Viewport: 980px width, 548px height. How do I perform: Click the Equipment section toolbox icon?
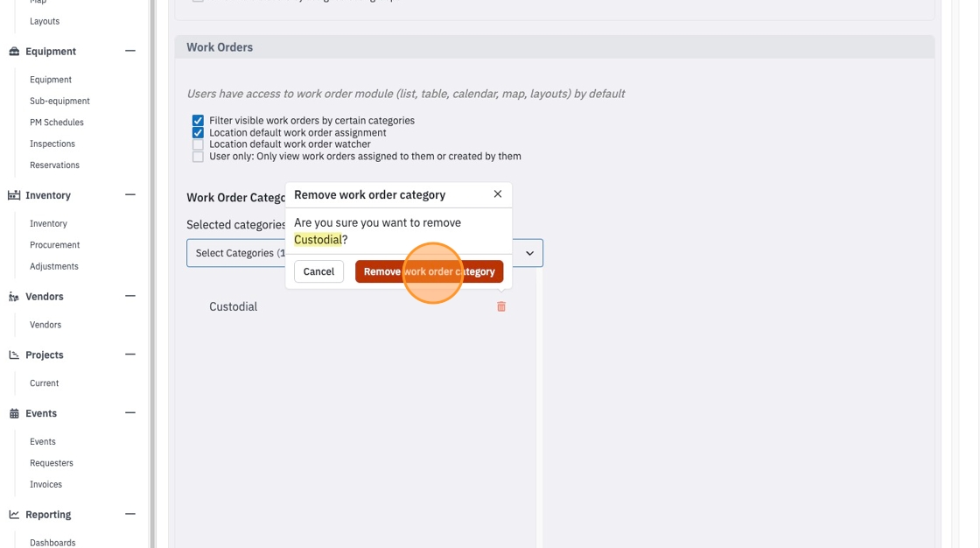14,52
